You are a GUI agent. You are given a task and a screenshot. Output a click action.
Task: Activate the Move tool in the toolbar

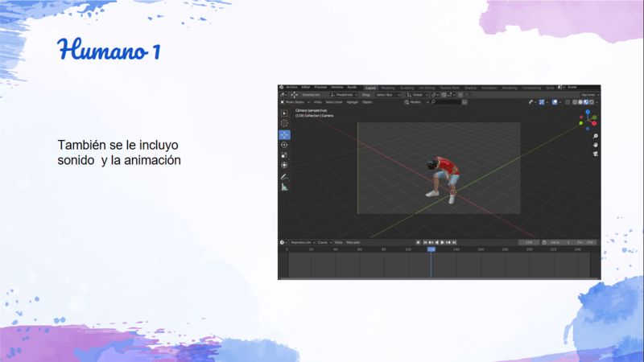284,135
